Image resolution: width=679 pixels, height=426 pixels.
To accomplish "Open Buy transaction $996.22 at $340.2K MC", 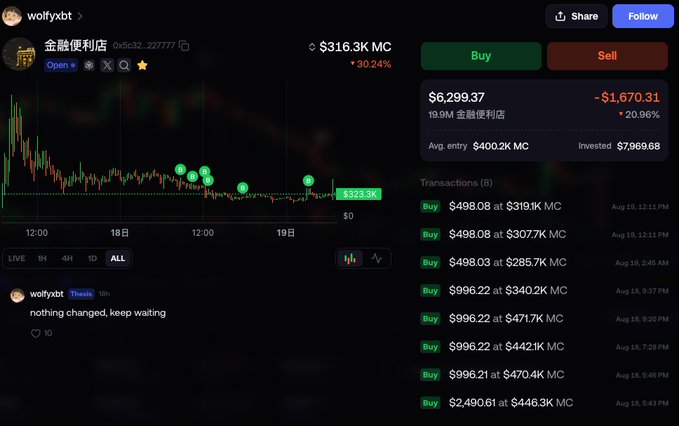I will point(544,290).
